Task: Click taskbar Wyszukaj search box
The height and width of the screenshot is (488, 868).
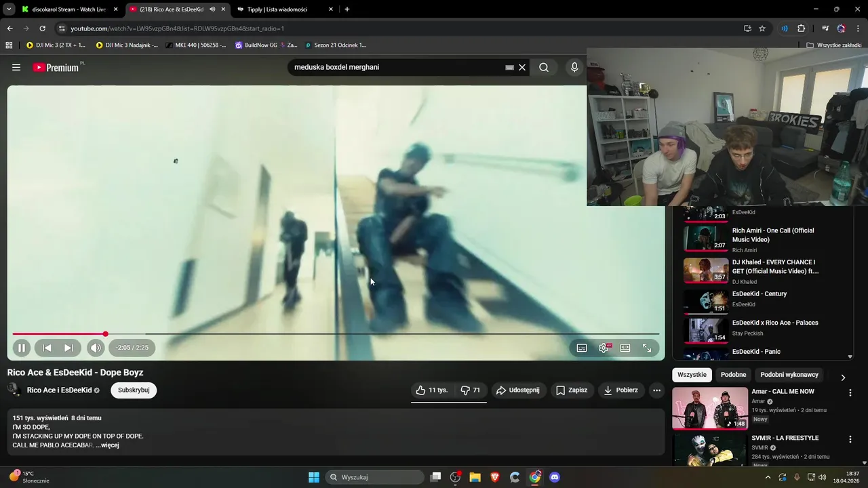Action: coord(375,477)
